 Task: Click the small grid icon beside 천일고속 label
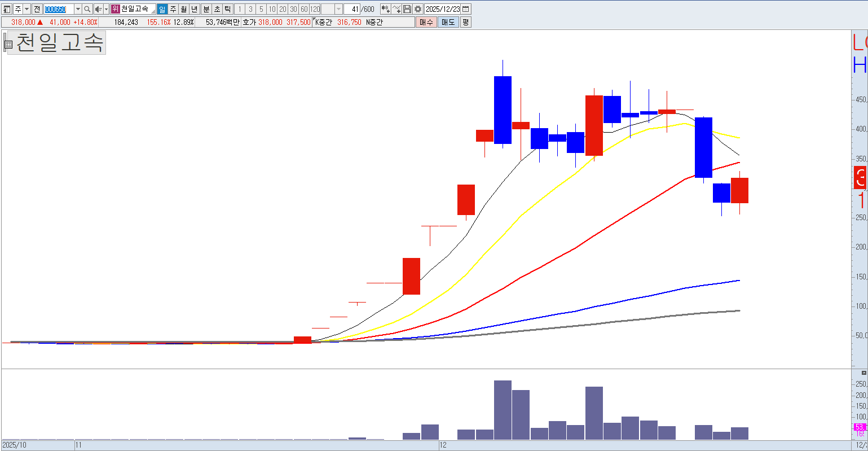pyautogui.click(x=8, y=43)
